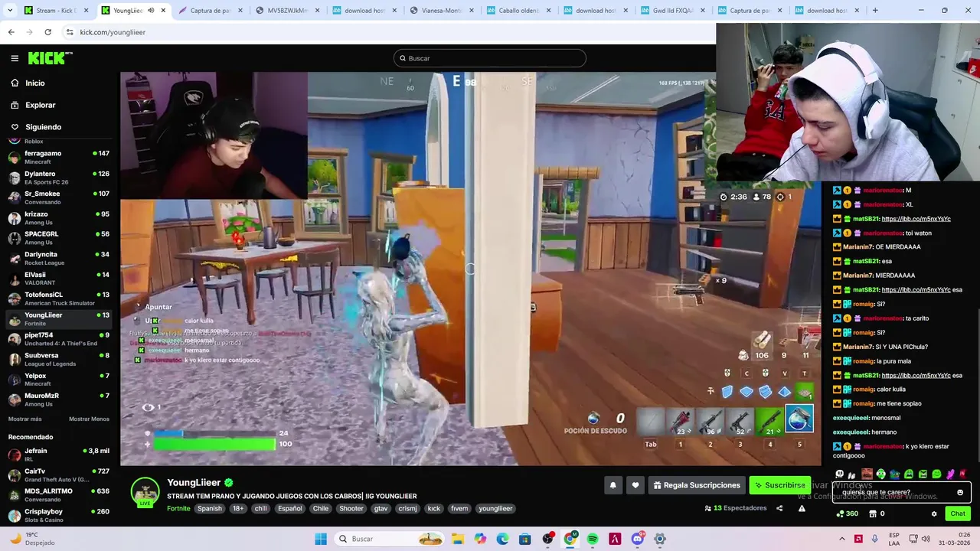980x551 pixels.
Task: Select the gtav tag
Action: pyautogui.click(x=381, y=508)
